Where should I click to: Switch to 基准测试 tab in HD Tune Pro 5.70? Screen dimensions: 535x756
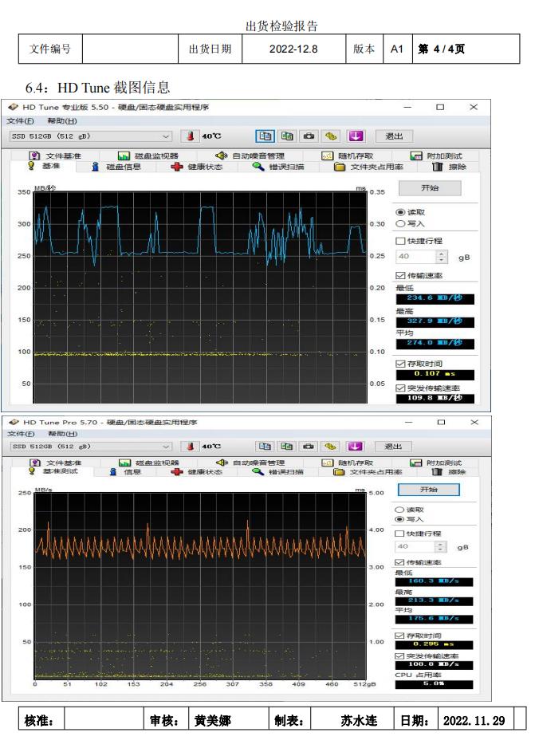coord(54,471)
